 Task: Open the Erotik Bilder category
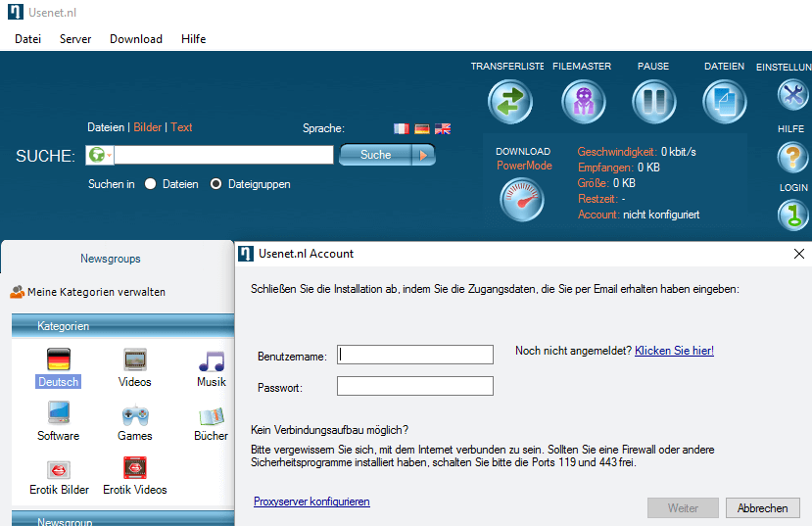[59, 477]
